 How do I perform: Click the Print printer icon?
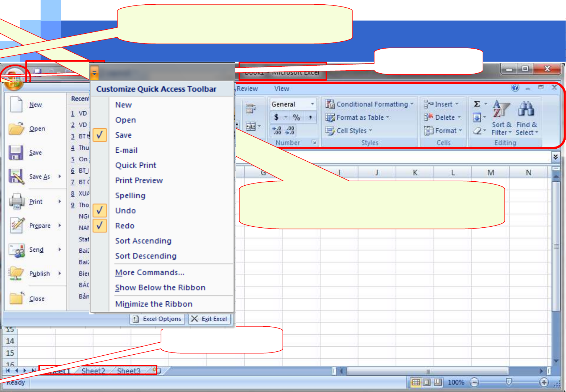tap(16, 202)
